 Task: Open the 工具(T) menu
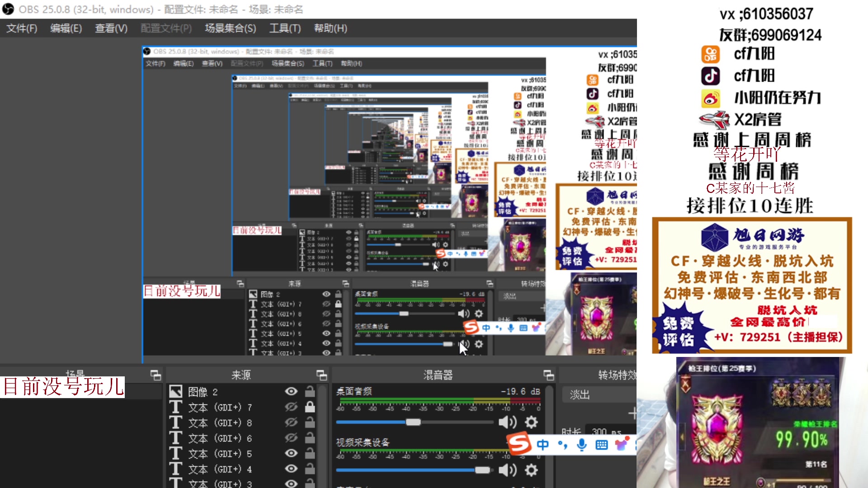[x=285, y=28]
